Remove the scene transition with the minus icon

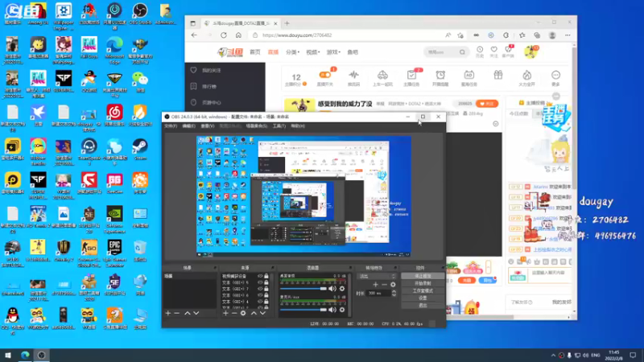tap(385, 285)
